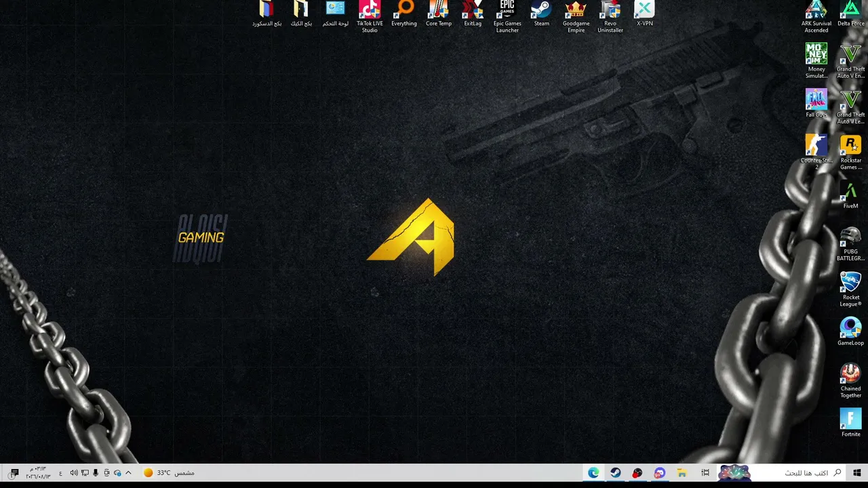Launch ExitLag from the desktop
868x488 pixels.
[x=473, y=14]
